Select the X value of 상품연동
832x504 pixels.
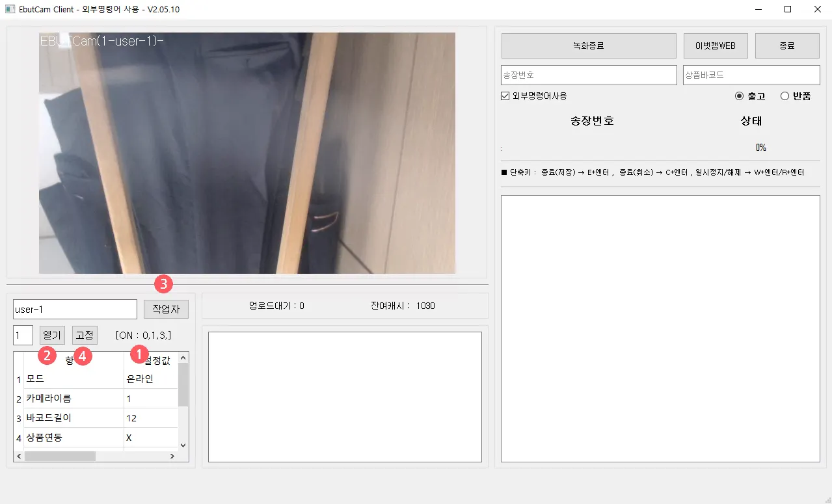point(151,438)
